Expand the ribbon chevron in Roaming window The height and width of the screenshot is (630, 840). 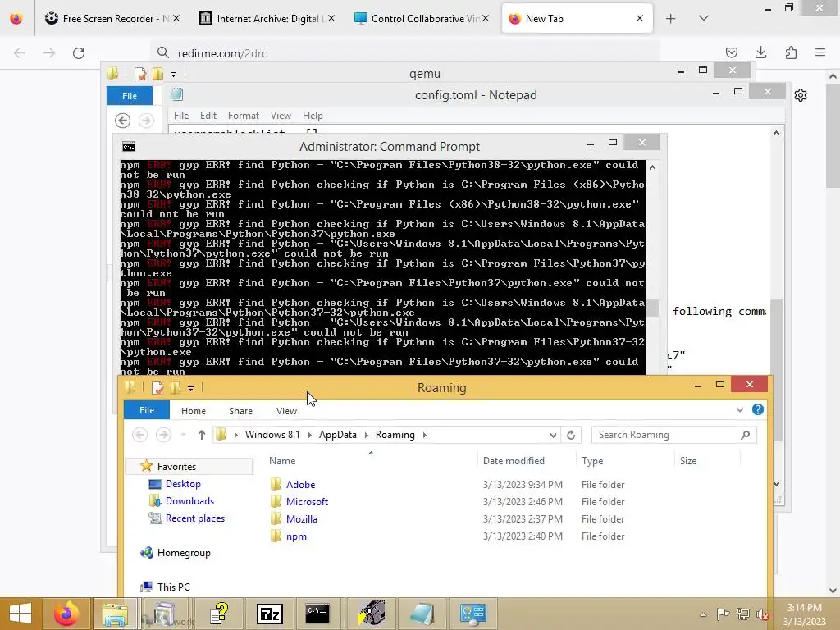pos(739,410)
